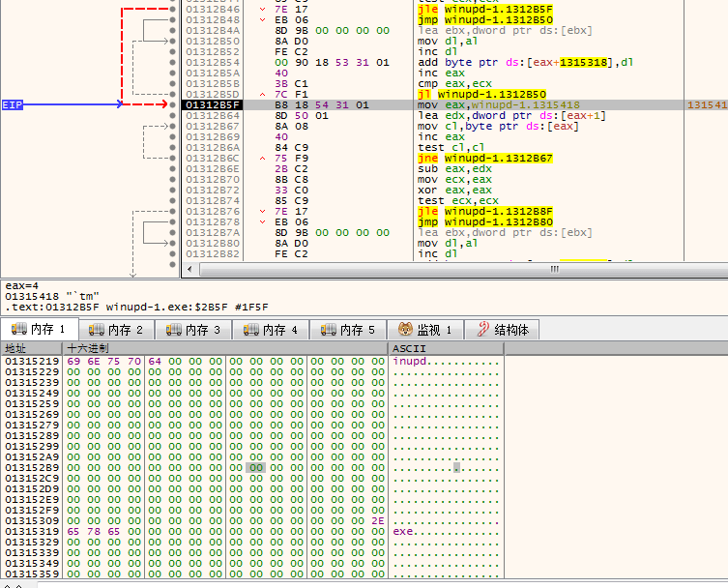728x588 pixels.
Task: Select byte 2E in row 01315309
Action: tap(378, 520)
